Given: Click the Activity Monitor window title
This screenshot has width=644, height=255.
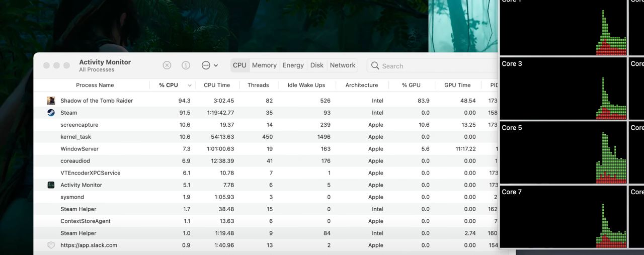Looking at the screenshot, I should point(105,62).
